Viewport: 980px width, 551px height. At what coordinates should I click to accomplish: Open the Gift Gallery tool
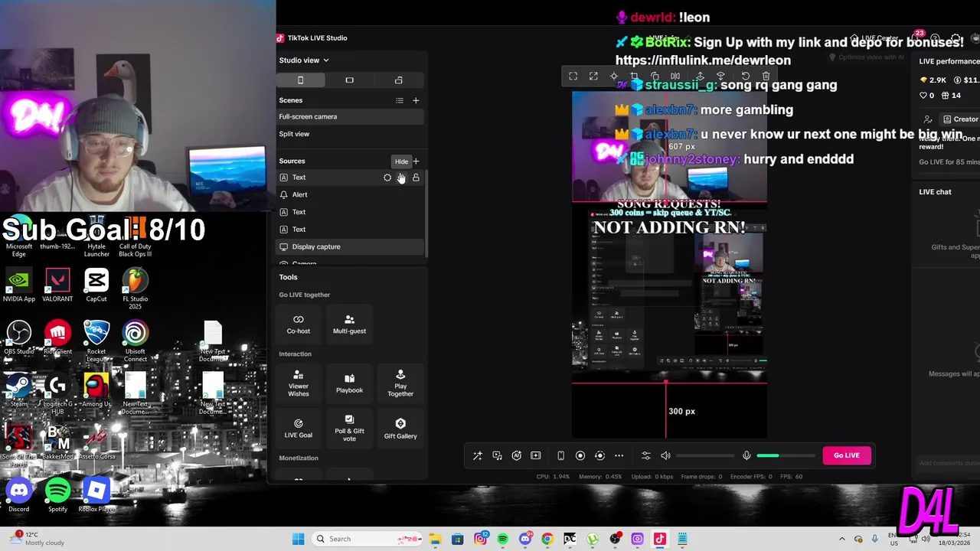(x=400, y=429)
